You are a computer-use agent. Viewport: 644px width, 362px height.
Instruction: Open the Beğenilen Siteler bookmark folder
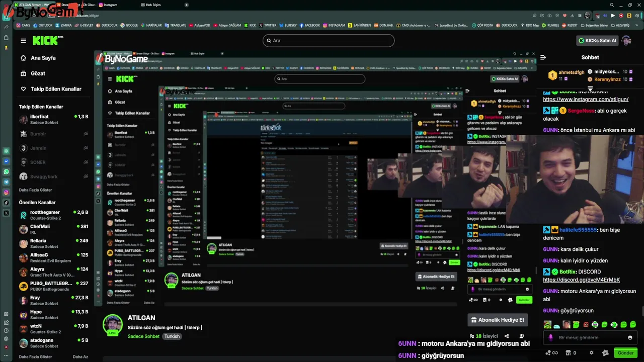pos(595,25)
